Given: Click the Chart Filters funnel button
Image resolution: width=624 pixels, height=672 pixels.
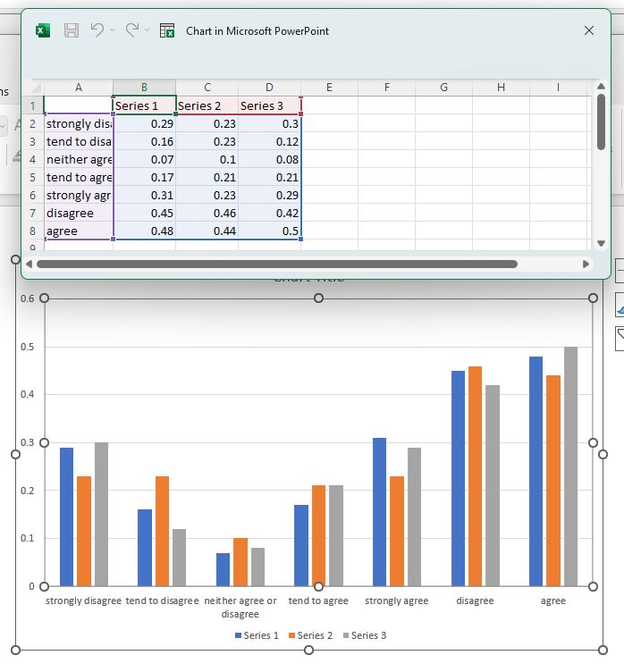Looking at the screenshot, I should point(620,334).
